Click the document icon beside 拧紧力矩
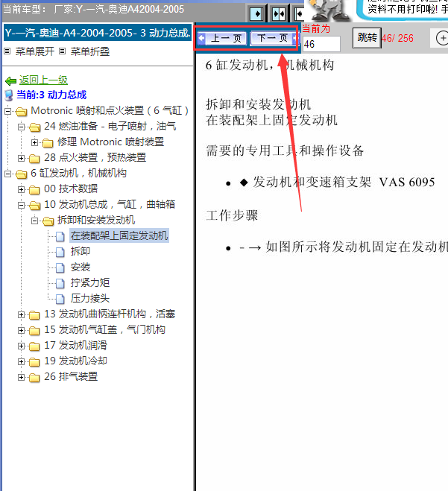Screen dimensions: 448x491 (60, 283)
